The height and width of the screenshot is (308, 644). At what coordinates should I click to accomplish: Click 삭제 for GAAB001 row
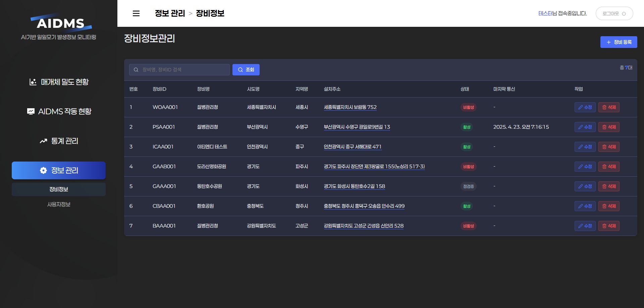pos(609,167)
